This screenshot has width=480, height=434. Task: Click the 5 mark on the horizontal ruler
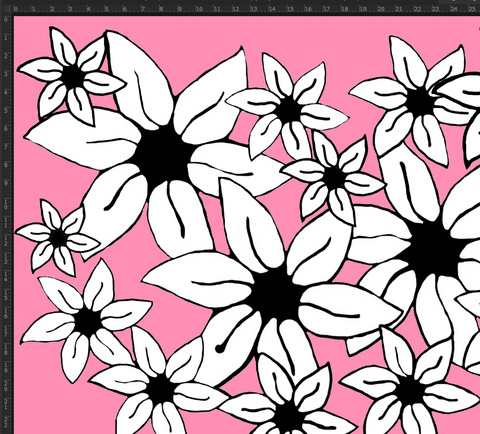[x=106, y=9]
